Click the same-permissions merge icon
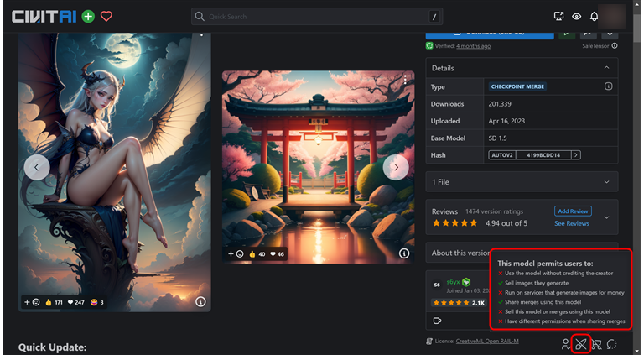 pos(611,344)
